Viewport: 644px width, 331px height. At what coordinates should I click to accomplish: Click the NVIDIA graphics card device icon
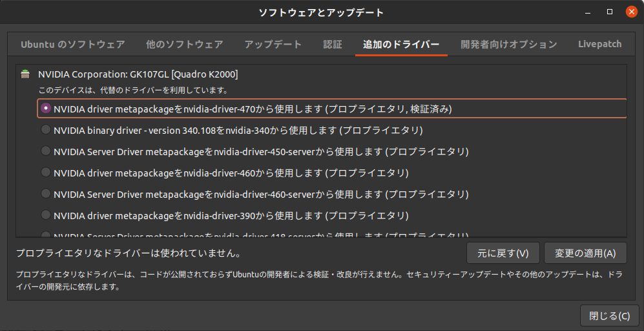point(25,74)
